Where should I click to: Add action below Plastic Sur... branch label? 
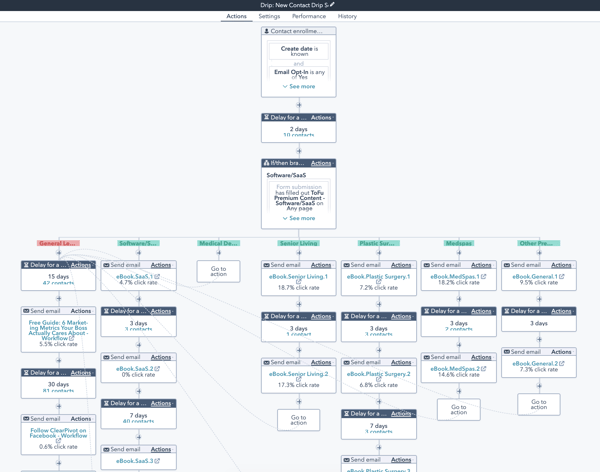click(x=379, y=253)
